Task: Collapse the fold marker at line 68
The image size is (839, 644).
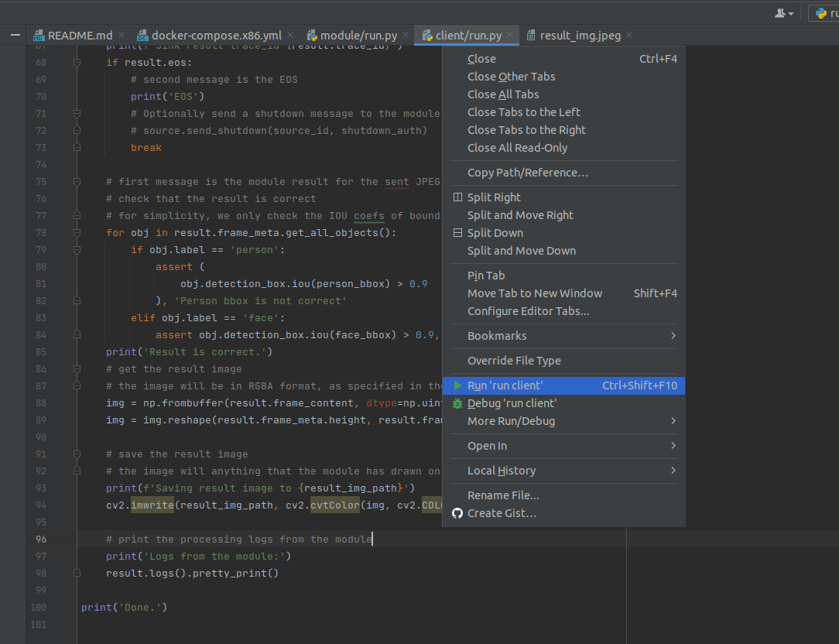Action: [x=77, y=63]
